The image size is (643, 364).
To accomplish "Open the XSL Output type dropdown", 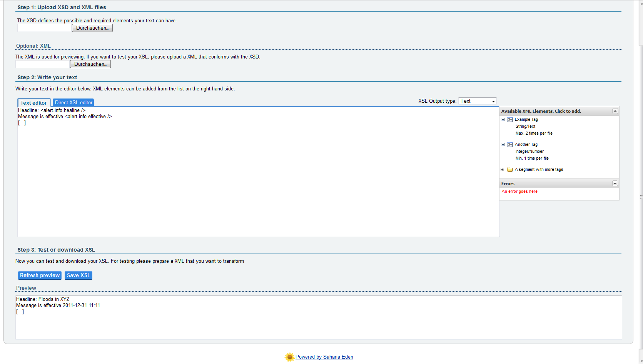I will (477, 101).
